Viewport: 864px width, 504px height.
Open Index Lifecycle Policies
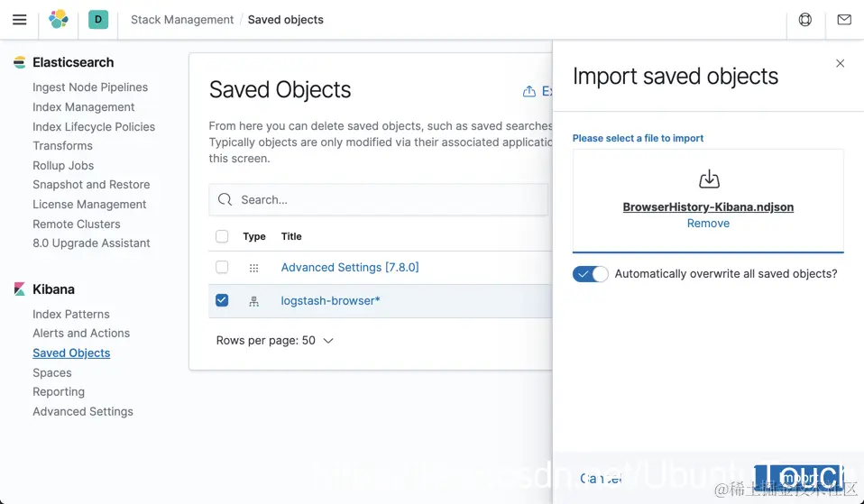point(94,127)
